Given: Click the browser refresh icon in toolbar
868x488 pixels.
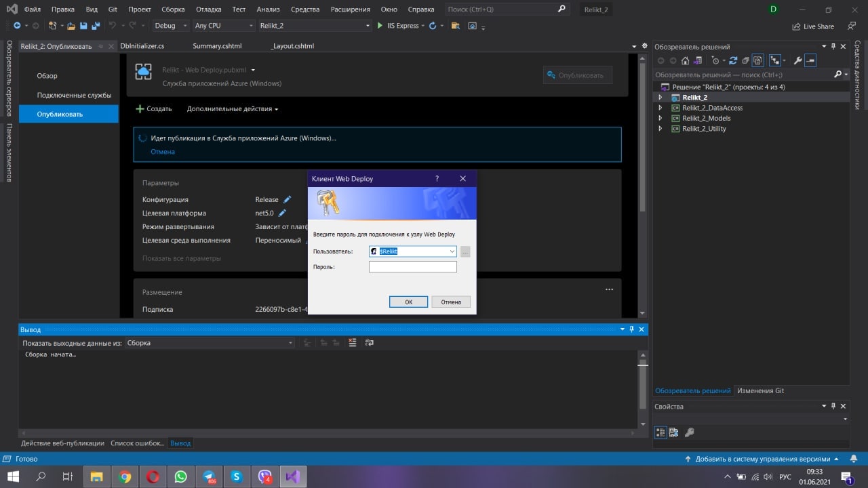Looking at the screenshot, I should pyautogui.click(x=432, y=26).
